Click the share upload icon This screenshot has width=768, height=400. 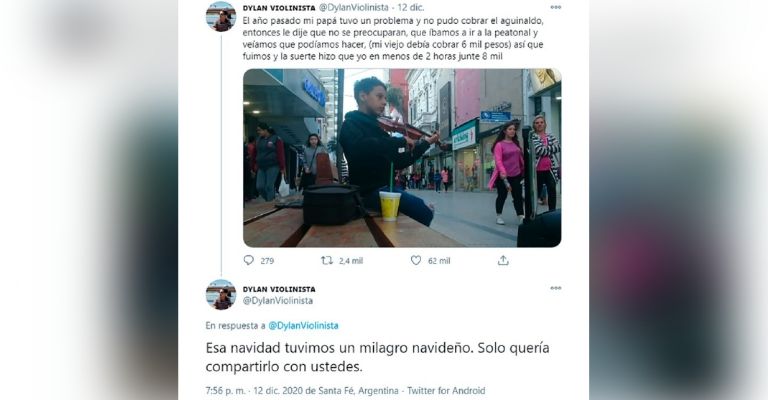[503, 260]
